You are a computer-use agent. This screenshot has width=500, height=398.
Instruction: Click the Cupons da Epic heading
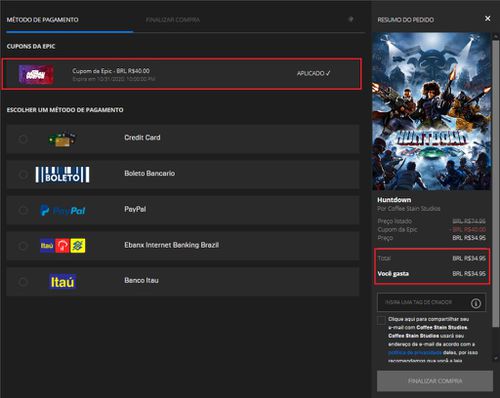31,46
